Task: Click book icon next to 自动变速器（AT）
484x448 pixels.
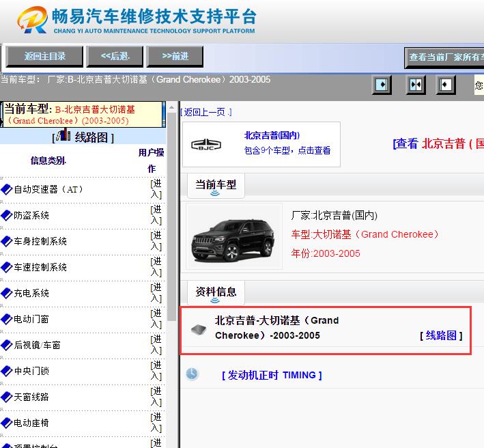Action: (6, 189)
